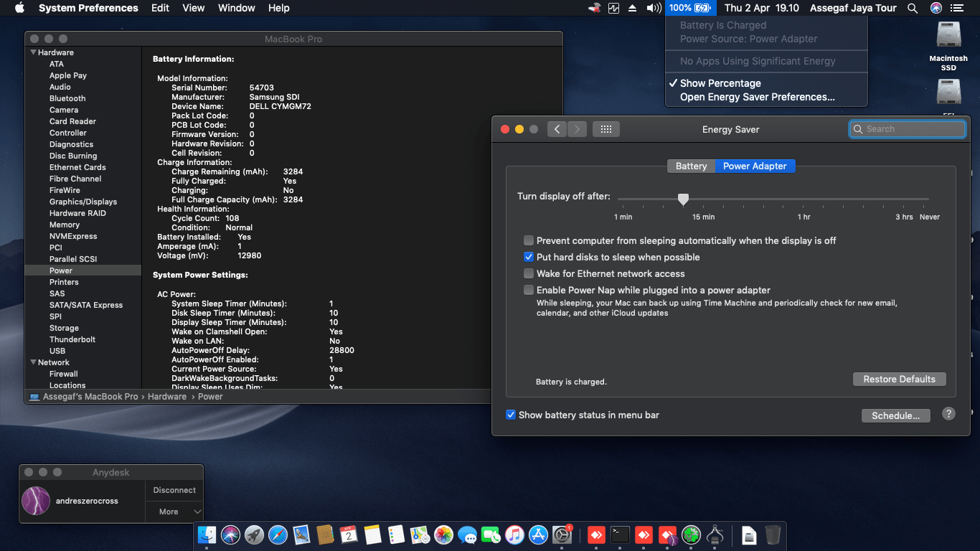Select Firewall under Network
Screen dimensions: 980x551
click(64, 374)
